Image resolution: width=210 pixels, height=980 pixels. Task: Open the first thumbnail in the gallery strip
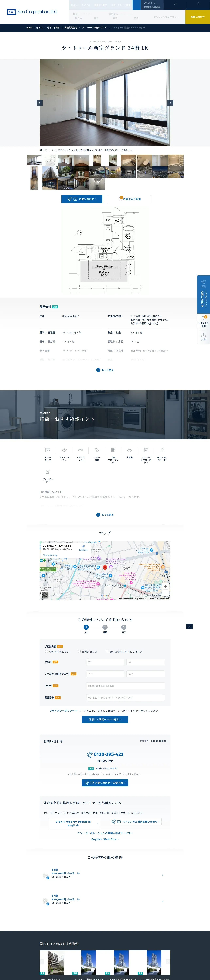click(34, 160)
